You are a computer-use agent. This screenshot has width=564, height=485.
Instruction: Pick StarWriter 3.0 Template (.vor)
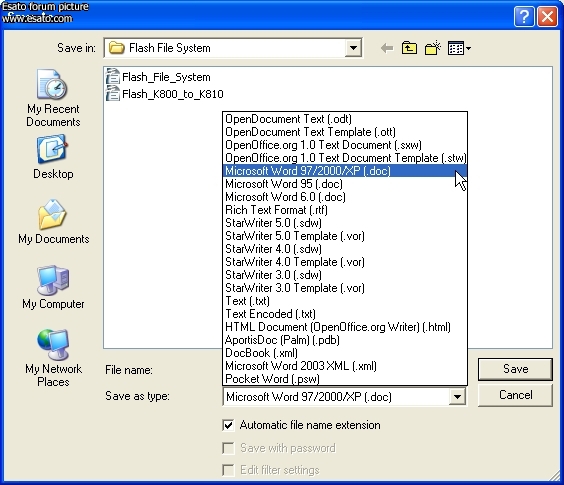pos(345,287)
